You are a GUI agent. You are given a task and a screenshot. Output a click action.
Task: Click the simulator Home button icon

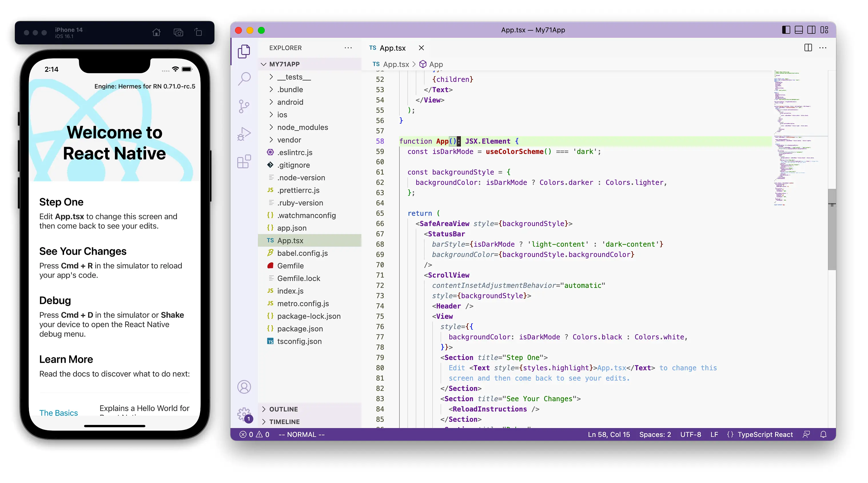point(156,32)
